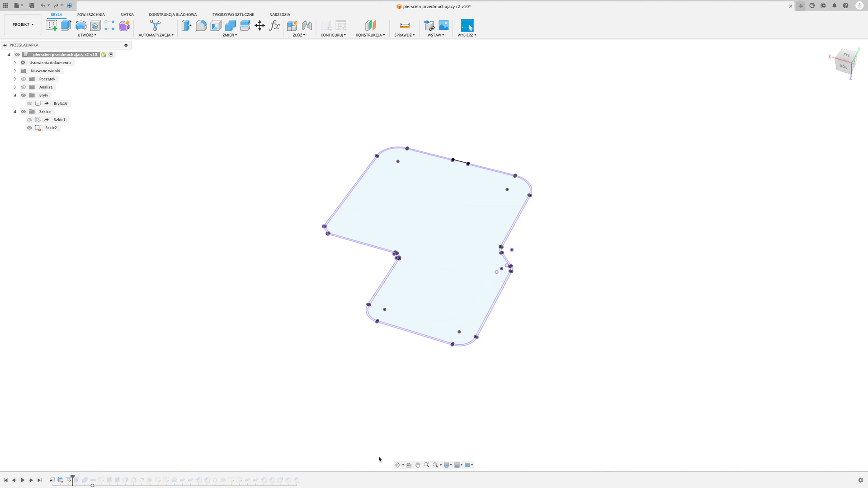
Task: Select the Pan hand tool in navigation bar
Action: click(x=418, y=465)
